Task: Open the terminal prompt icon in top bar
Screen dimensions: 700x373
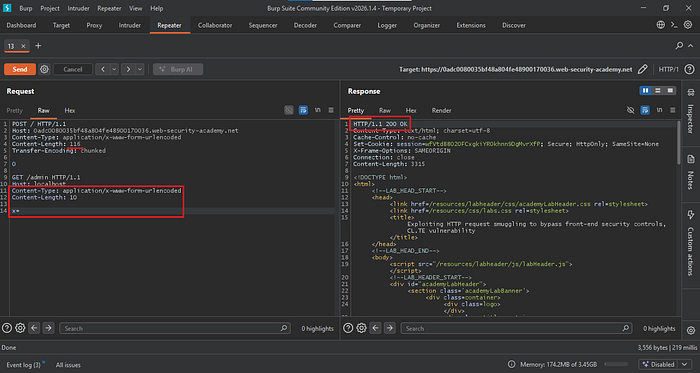Action: [675, 25]
